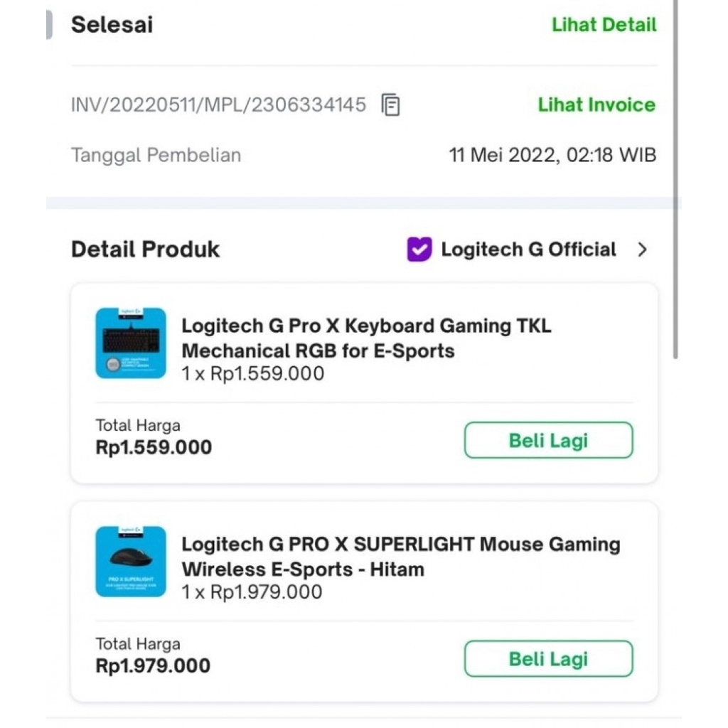Click the Tanggal Pembelian label
This screenshot has width=728, height=728.
(156, 155)
